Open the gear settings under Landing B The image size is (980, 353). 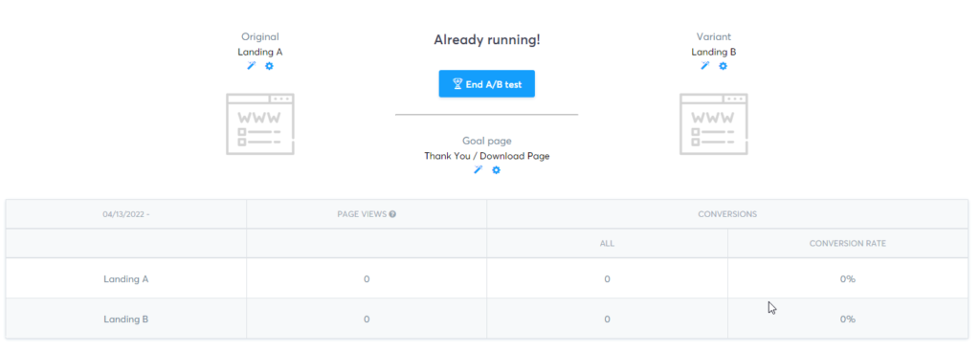tap(724, 66)
